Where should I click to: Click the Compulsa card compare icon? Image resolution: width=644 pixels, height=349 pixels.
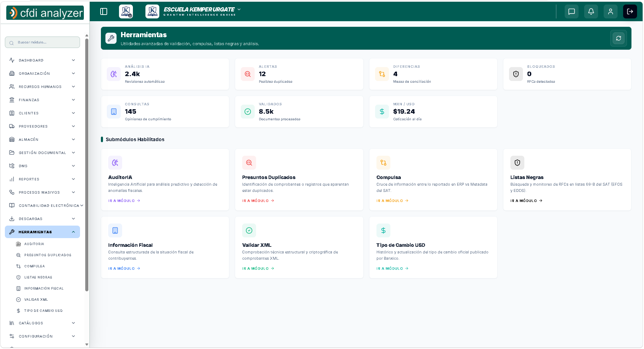click(383, 163)
